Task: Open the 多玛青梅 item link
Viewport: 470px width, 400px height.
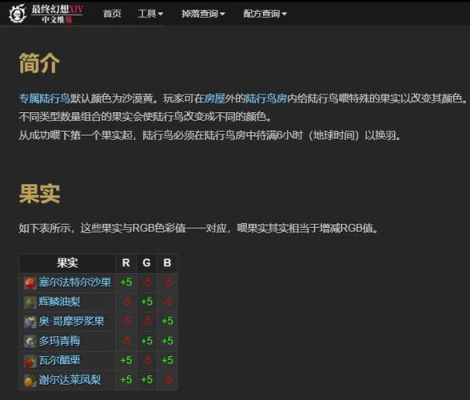Action: coord(59,341)
